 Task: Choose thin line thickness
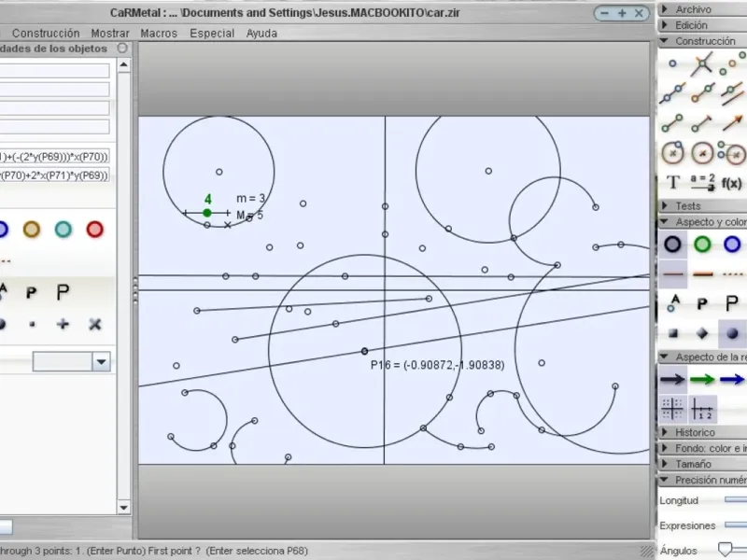672,274
